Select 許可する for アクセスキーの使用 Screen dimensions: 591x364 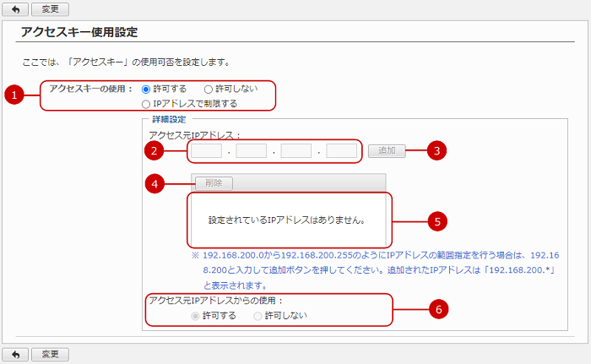(x=146, y=89)
